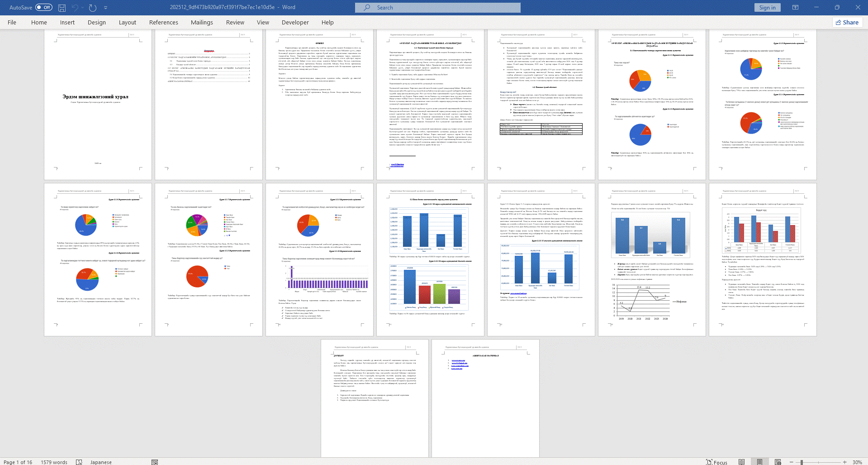The height and width of the screenshot is (465, 868).
Task: Open the 30% zoom level dialog
Action: [x=857, y=462]
